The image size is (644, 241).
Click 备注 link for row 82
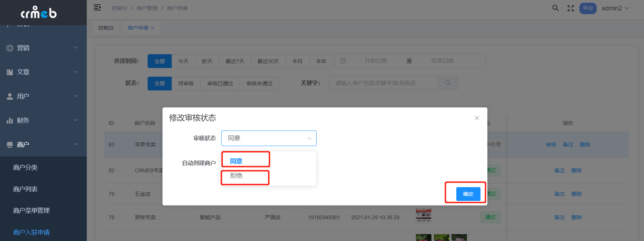click(560, 171)
